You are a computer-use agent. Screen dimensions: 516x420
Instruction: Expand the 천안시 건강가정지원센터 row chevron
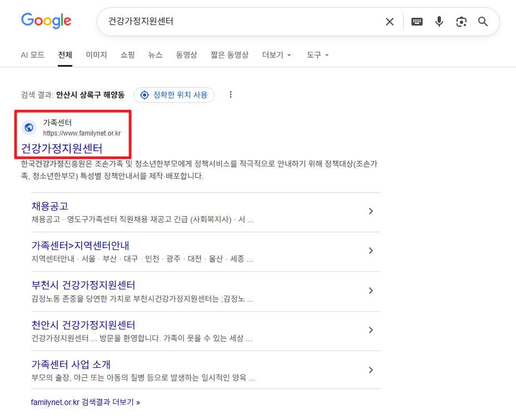click(371, 330)
